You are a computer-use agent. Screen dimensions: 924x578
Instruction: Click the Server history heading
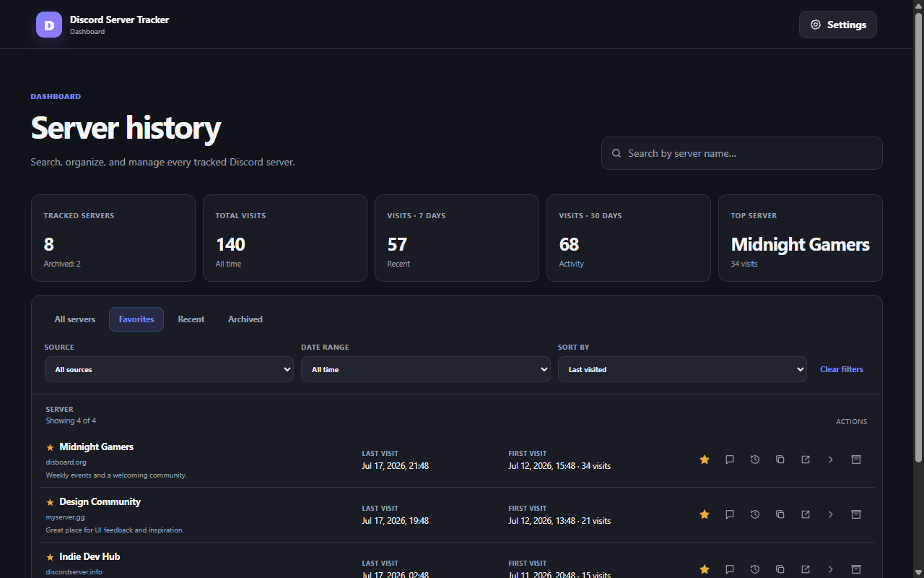(x=126, y=128)
